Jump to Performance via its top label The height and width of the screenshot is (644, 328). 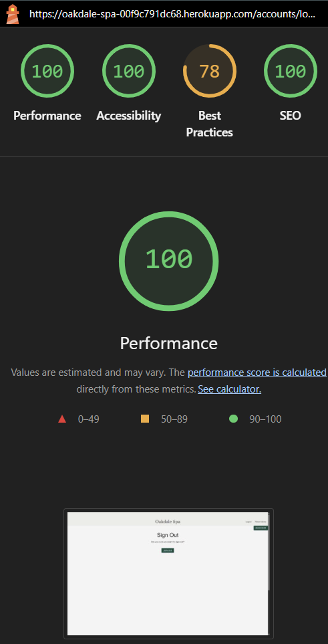click(x=47, y=116)
